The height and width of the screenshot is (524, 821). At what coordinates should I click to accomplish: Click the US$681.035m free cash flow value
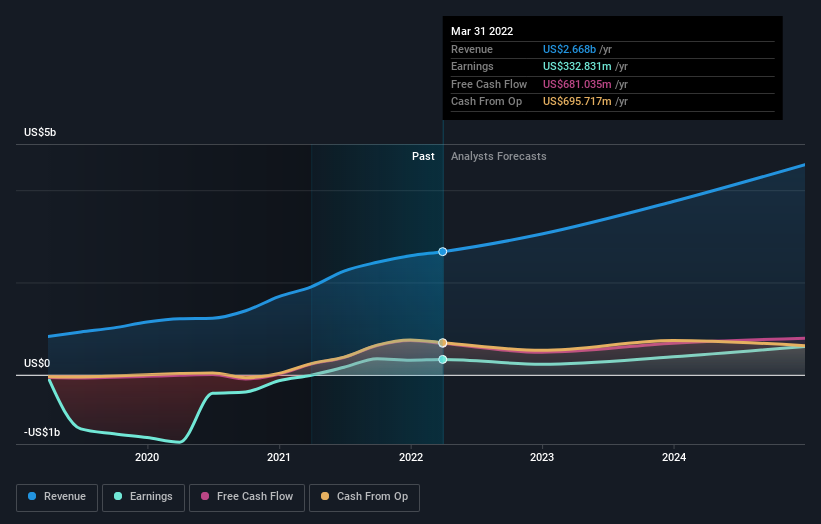(577, 84)
